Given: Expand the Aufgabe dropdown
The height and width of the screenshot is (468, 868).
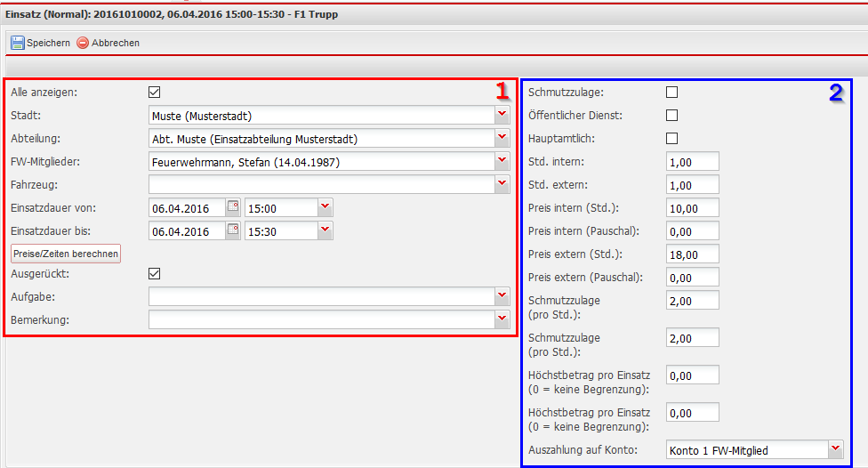Looking at the screenshot, I should pyautogui.click(x=502, y=296).
